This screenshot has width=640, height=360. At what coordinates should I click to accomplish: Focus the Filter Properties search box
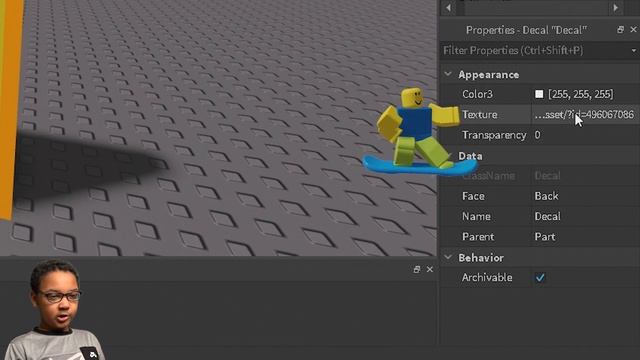(535, 51)
